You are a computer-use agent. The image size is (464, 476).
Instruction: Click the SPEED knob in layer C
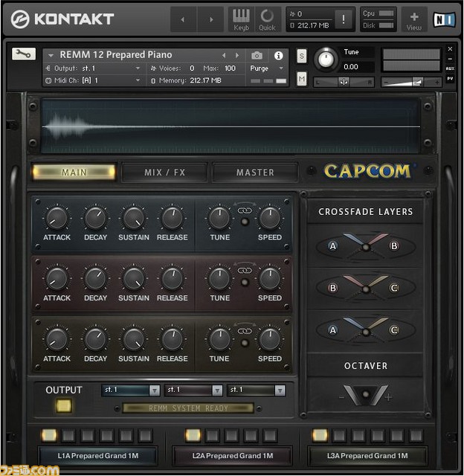269,339
